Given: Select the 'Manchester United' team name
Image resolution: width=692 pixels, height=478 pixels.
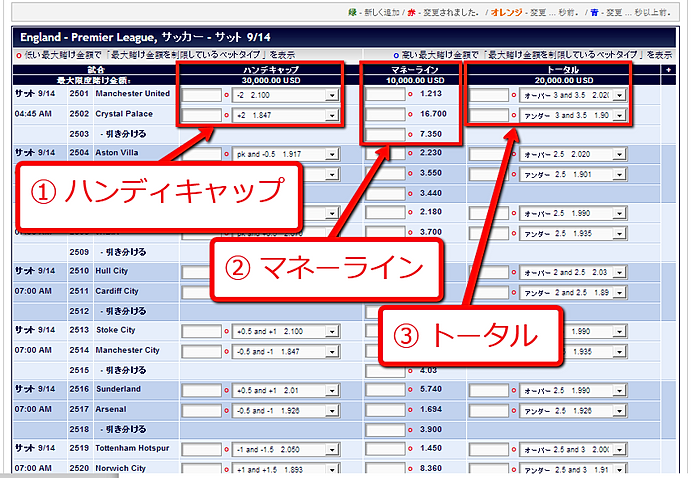Looking at the screenshot, I should coord(132,94).
